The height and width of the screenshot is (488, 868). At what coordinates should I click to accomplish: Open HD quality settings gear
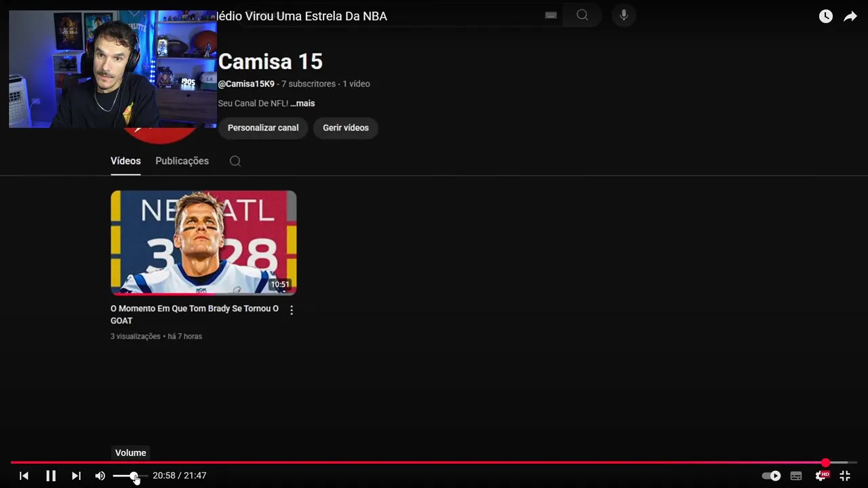822,476
